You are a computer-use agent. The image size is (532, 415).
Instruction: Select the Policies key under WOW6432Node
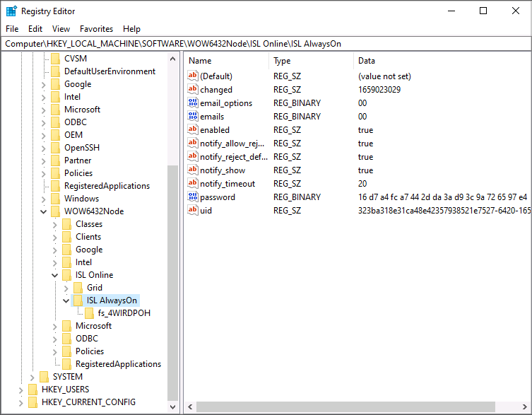click(90, 351)
